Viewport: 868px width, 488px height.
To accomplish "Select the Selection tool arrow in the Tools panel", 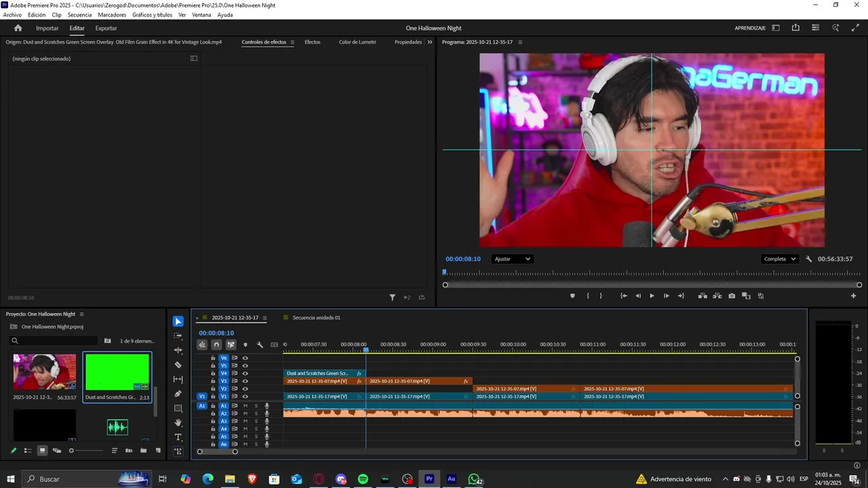I will pos(178,321).
